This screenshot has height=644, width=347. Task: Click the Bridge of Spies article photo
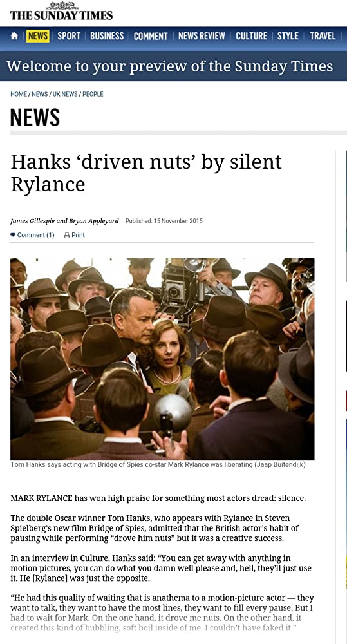162,359
